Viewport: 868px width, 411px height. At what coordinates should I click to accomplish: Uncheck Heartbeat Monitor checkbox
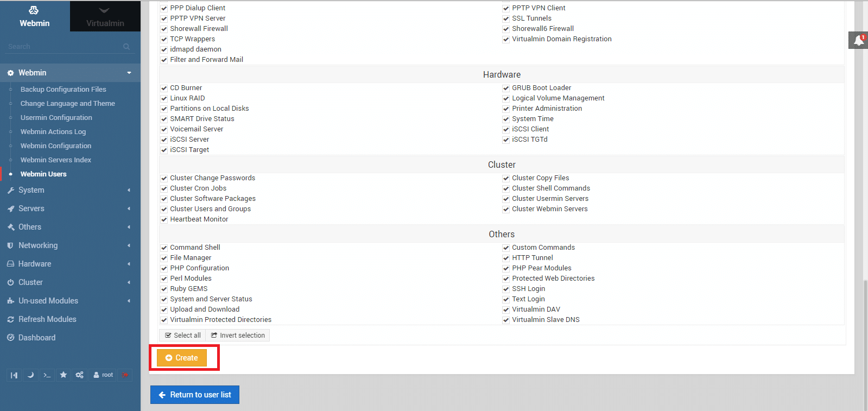(x=164, y=219)
